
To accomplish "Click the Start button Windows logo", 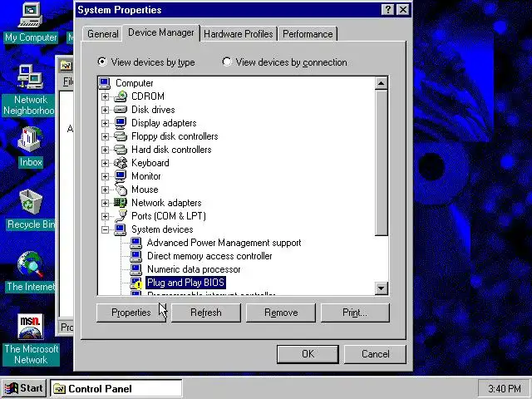I will (x=11, y=389).
